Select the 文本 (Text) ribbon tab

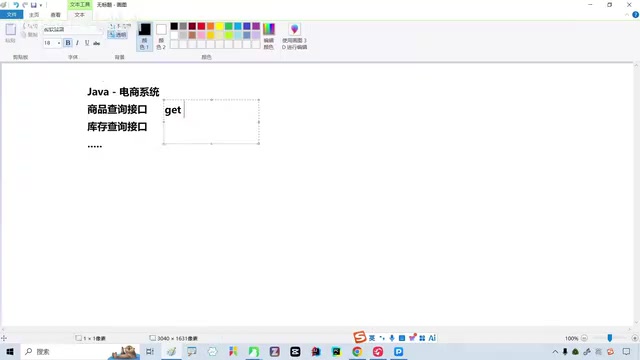pyautogui.click(x=79, y=15)
